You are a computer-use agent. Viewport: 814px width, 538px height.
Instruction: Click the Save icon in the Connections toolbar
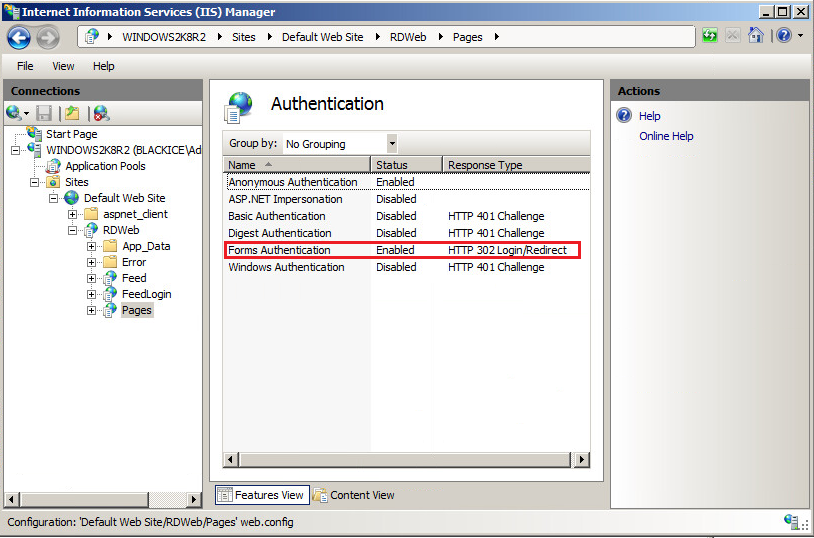[44, 113]
